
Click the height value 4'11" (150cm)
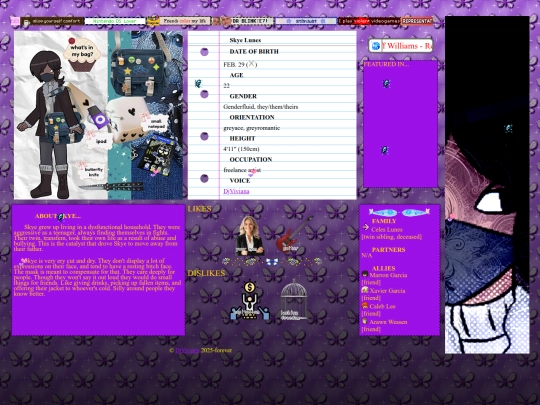241,149
